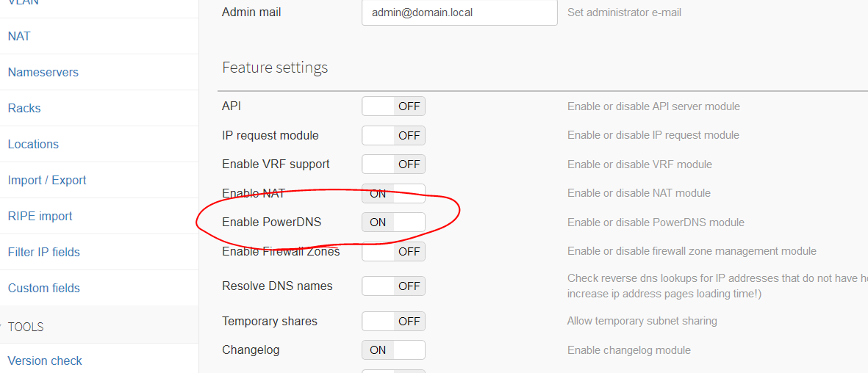Viewport: 868px width, 373px height.
Task: Enable the IP request module switch
Action: pos(393,136)
